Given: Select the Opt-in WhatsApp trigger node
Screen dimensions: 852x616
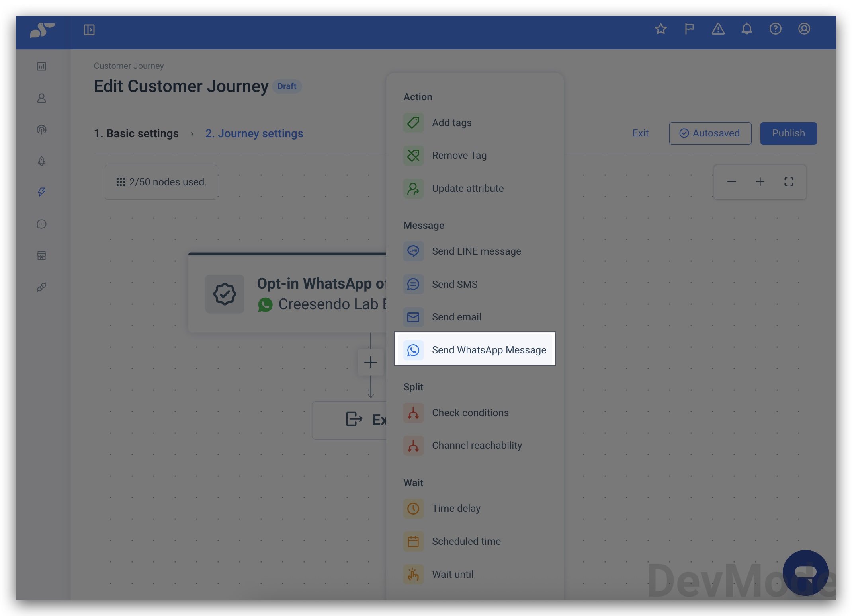Looking at the screenshot, I should click(287, 293).
